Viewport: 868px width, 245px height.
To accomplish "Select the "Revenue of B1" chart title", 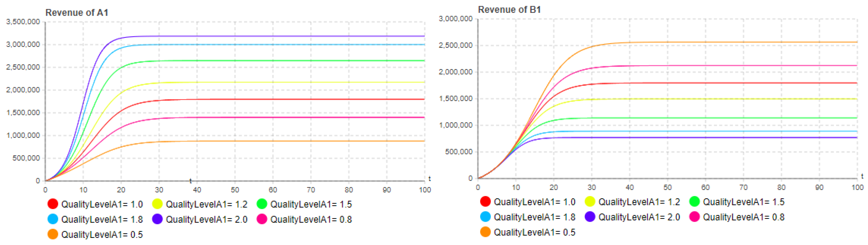I will 509,10.
